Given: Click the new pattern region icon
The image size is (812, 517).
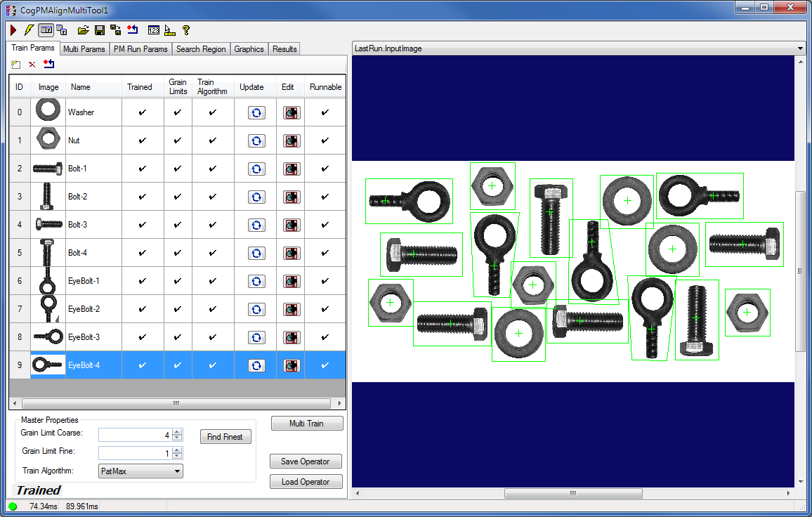Looking at the screenshot, I should (x=15, y=64).
